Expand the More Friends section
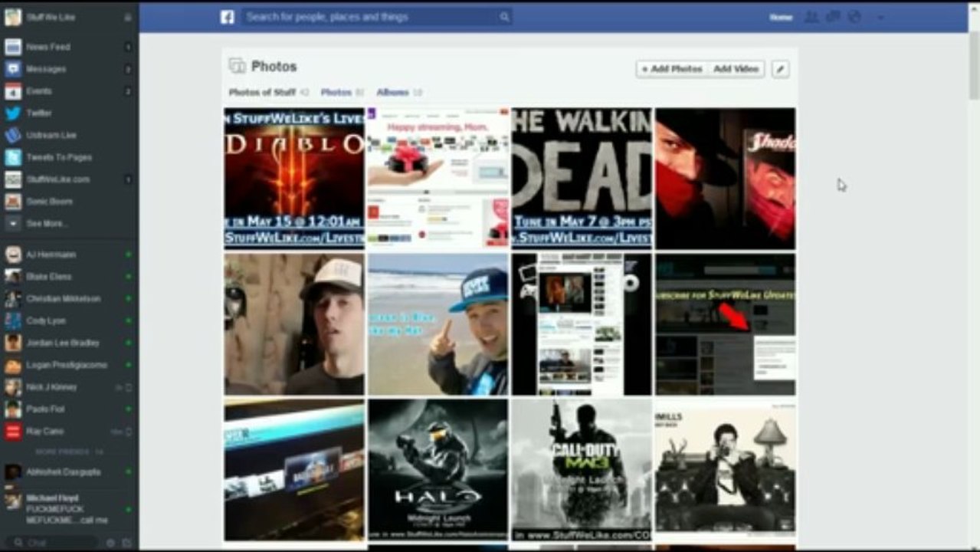The image size is (980, 552). coord(69,452)
